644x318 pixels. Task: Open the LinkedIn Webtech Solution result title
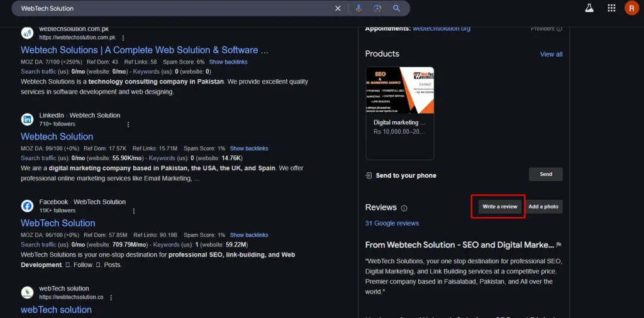(x=57, y=136)
